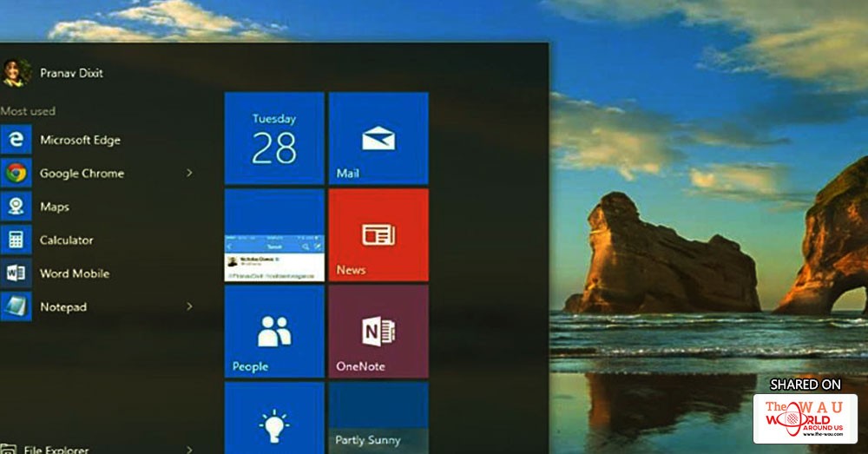The height and width of the screenshot is (454, 868).
Task: Expand the File Explorer arrow
Action: coord(189,449)
